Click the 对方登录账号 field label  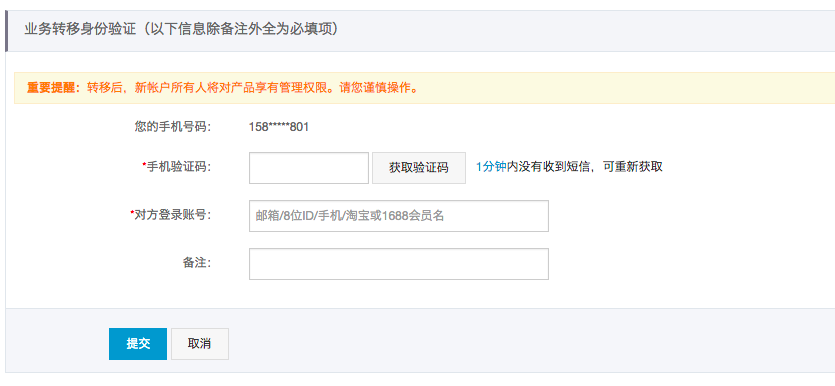[173, 215]
